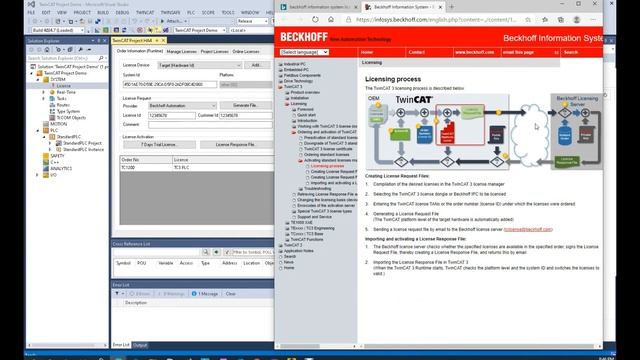Click the Comment input field
Viewport: 640px width, 360px height.
(x=210, y=125)
